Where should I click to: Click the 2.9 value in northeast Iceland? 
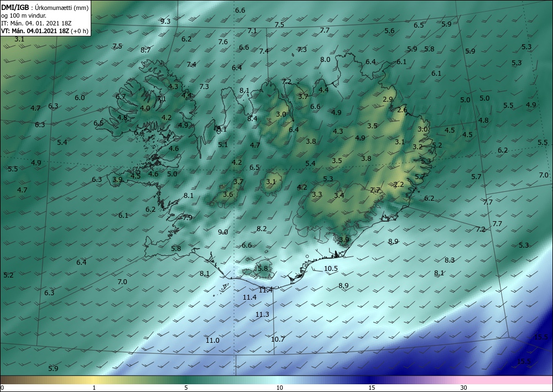click(388, 99)
